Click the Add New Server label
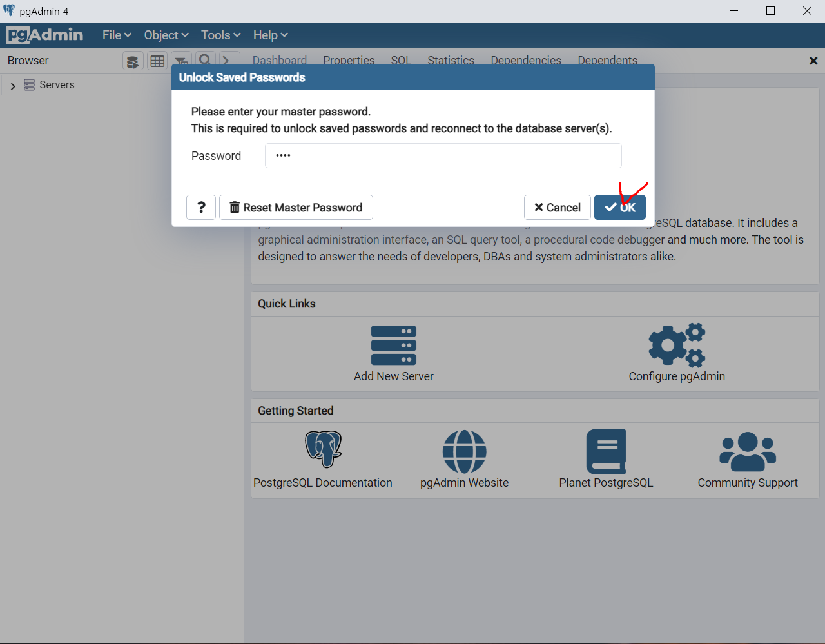Viewport: 825px width, 644px height. pos(394,376)
